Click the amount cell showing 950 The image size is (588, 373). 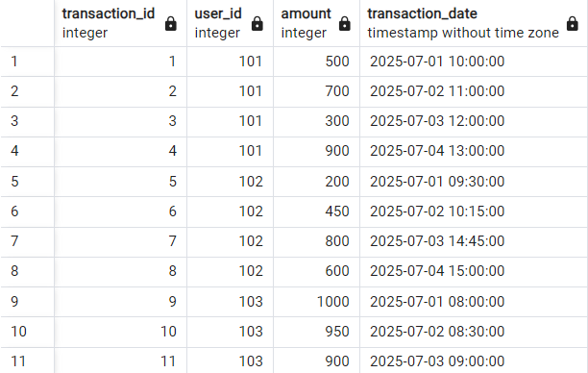pos(316,332)
